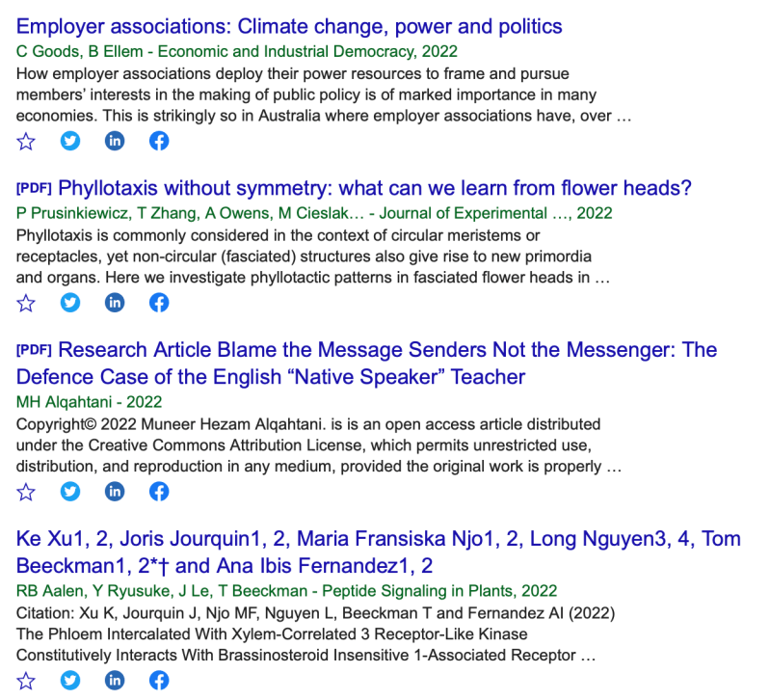Post Phyllotaxis article to LinkedIn
This screenshot has width=770, height=700.
tap(115, 303)
